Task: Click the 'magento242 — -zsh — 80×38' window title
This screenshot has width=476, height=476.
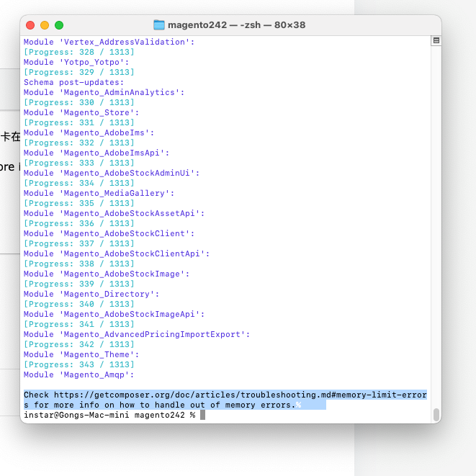Action: (x=236, y=25)
